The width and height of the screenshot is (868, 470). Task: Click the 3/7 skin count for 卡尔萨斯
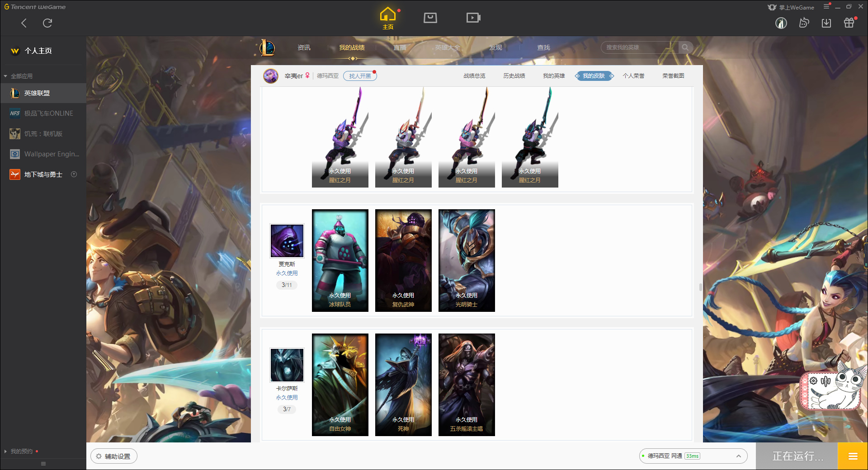click(287, 409)
